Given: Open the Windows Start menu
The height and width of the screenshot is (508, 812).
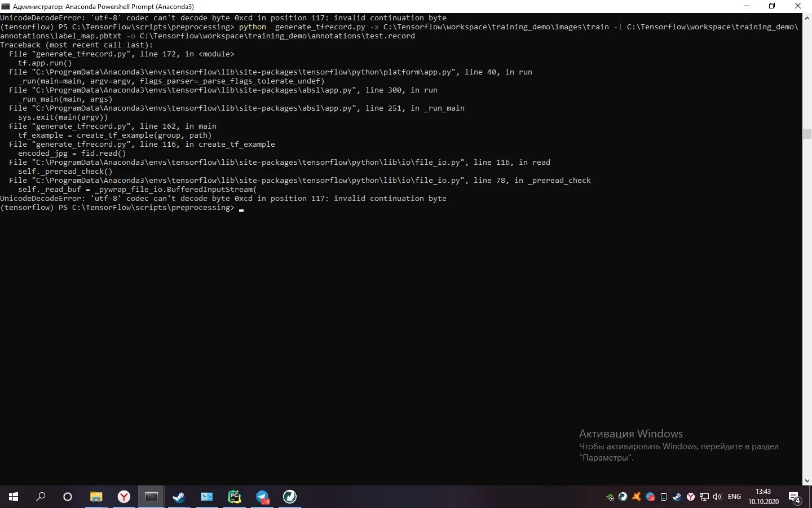Looking at the screenshot, I should (x=14, y=497).
